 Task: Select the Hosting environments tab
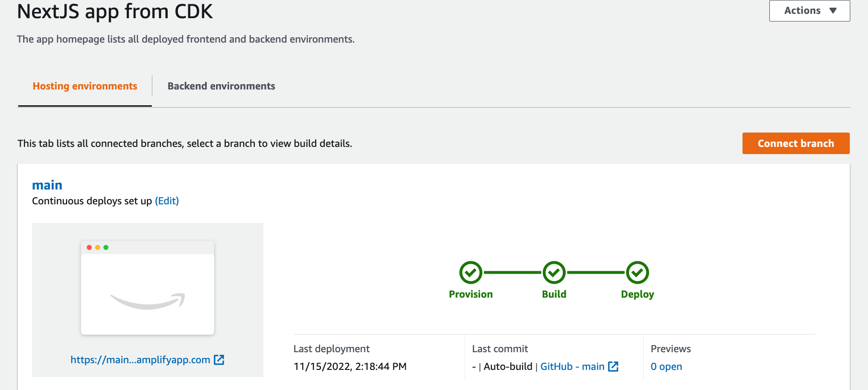tap(84, 86)
